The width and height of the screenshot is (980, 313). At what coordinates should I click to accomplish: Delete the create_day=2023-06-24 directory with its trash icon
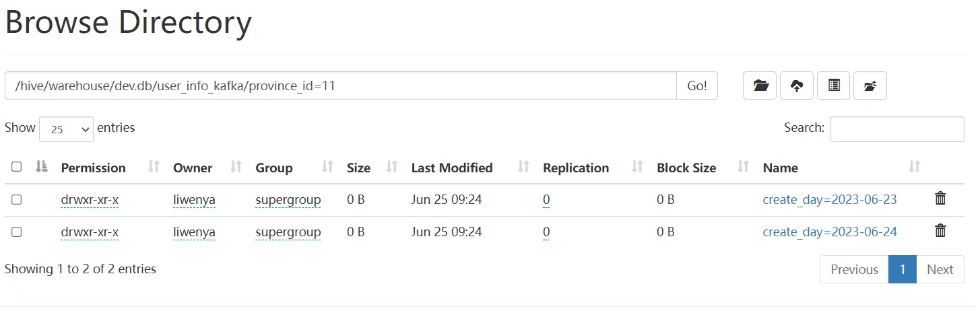pos(940,231)
